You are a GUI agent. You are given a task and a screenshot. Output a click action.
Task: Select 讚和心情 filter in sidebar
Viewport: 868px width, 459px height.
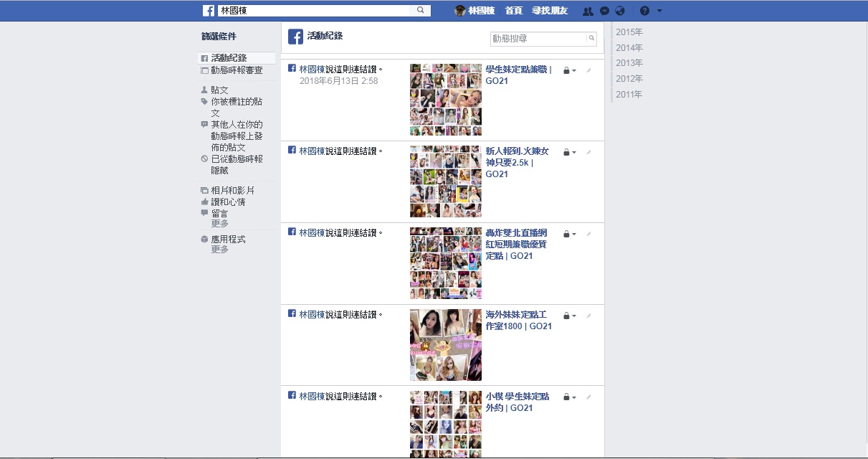(x=228, y=202)
